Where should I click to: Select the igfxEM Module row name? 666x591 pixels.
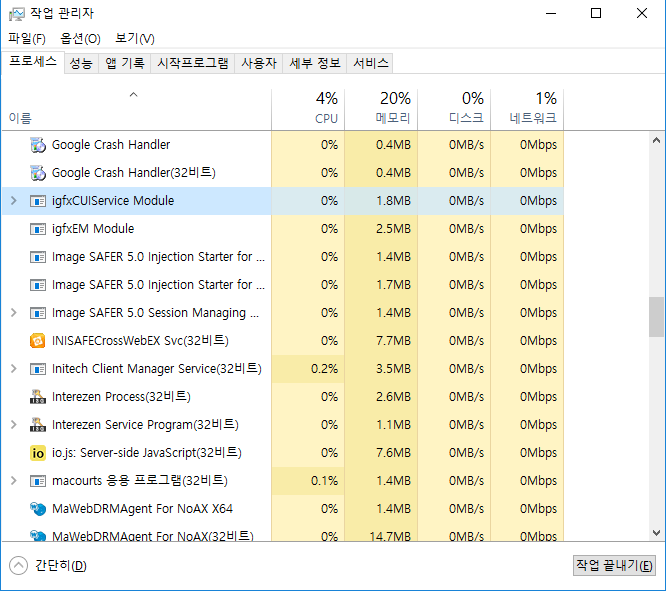[93, 229]
